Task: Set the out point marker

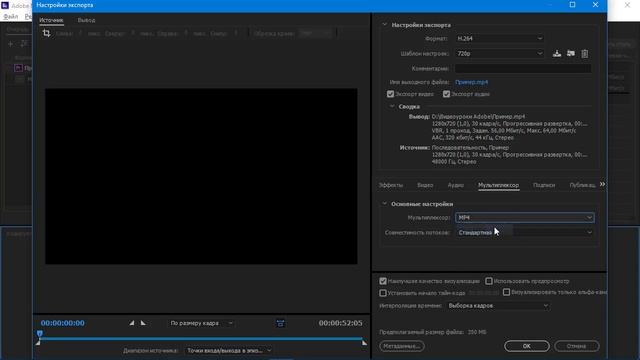Action: pyautogui.click(x=143, y=323)
